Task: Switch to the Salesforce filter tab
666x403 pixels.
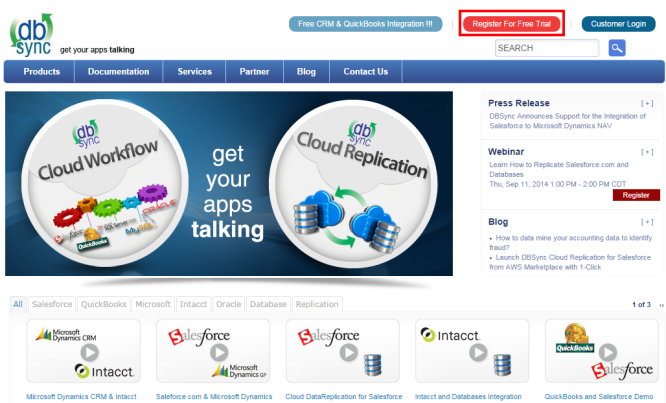Action: [52, 304]
